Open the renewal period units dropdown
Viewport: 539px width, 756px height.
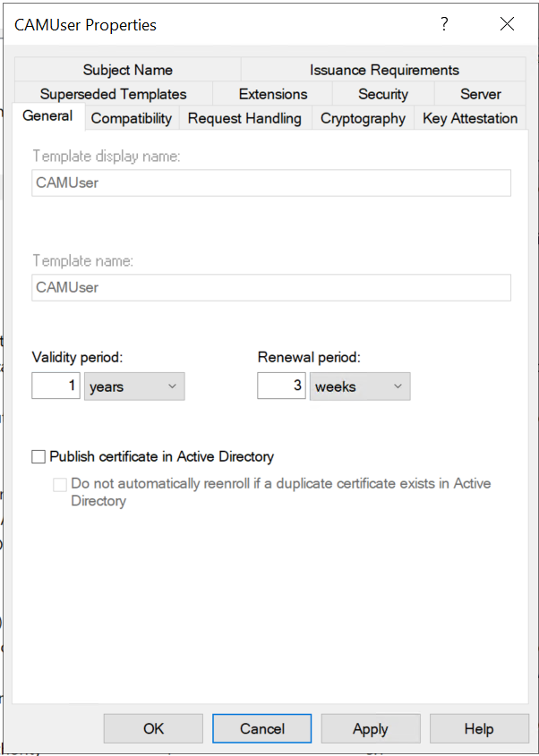(x=360, y=386)
